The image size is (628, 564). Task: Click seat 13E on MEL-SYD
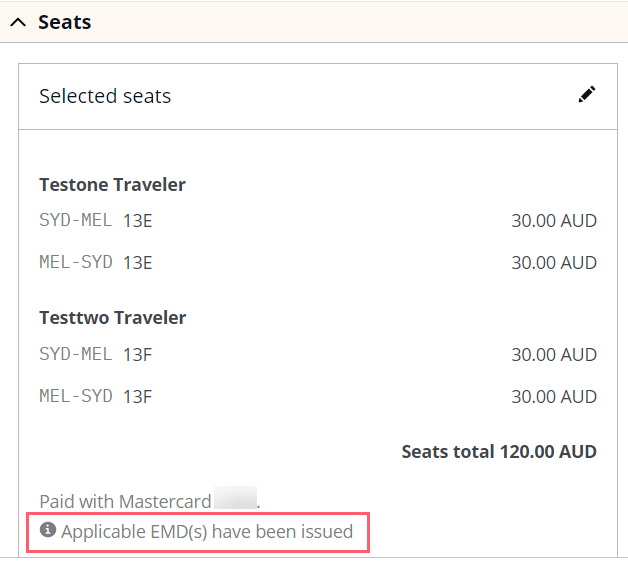(x=138, y=263)
